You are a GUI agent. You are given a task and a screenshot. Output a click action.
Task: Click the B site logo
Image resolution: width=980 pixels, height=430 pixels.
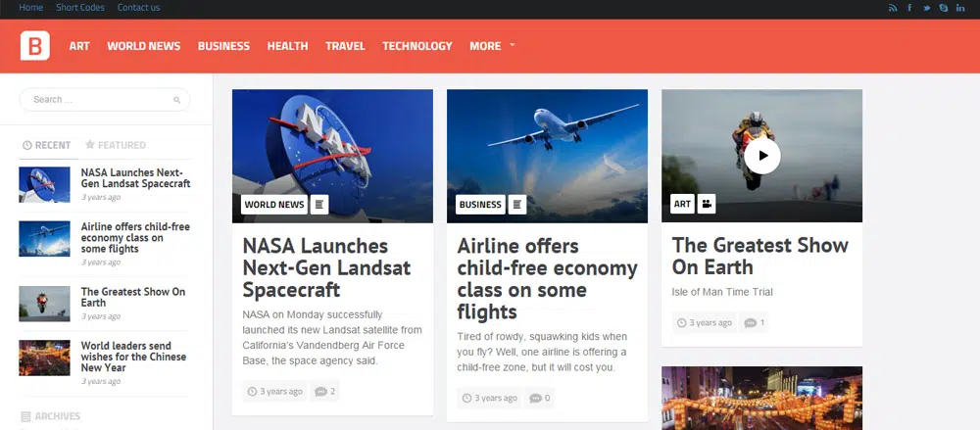tap(35, 46)
